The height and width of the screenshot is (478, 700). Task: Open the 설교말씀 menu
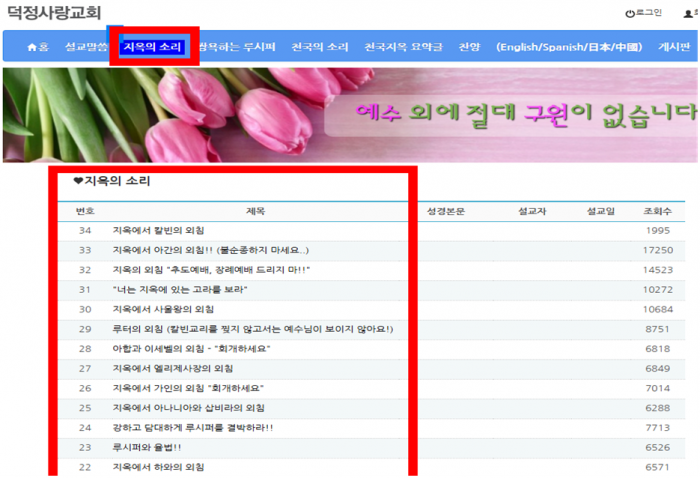click(85, 47)
